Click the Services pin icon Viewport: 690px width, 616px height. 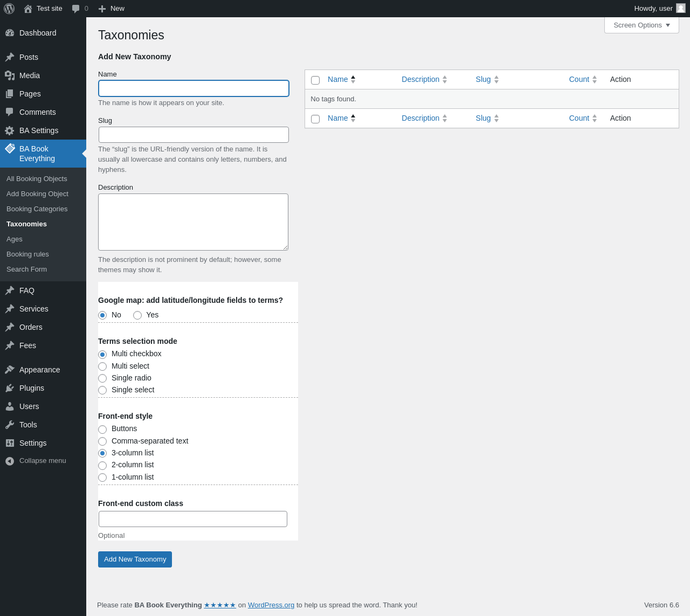[x=10, y=309]
